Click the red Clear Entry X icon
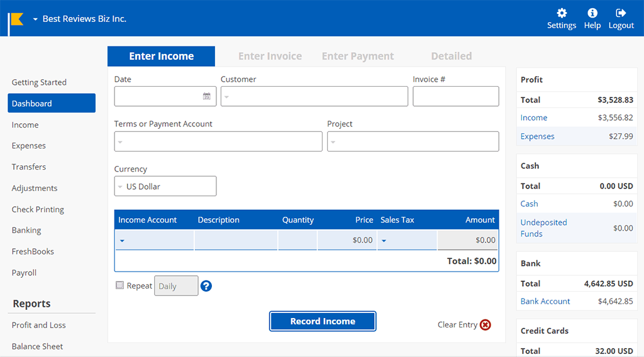 [486, 324]
